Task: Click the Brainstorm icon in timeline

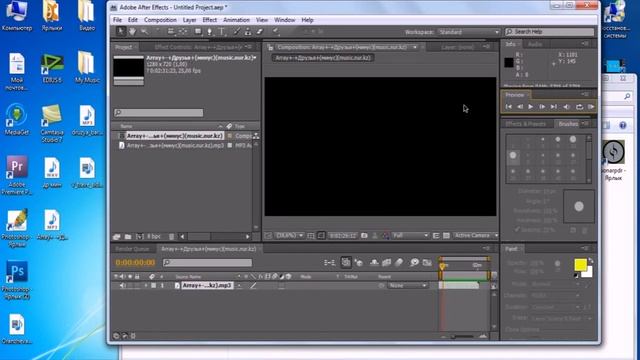Action: [414, 262]
